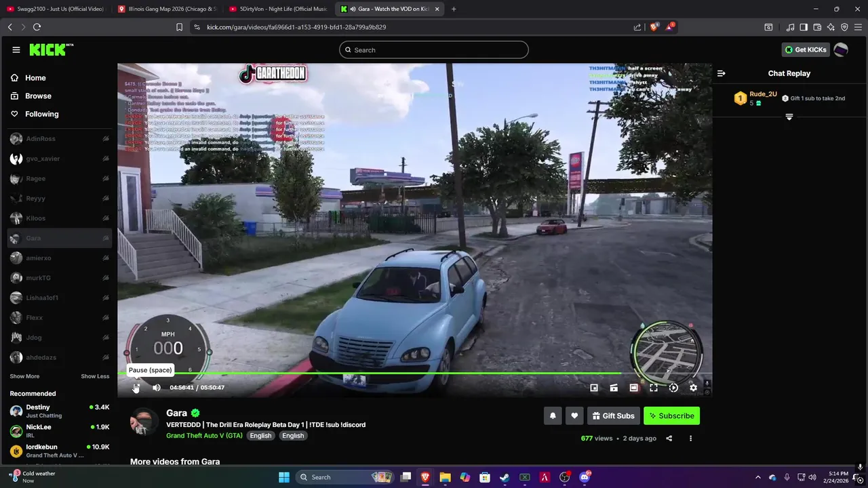Viewport: 868px width, 488px height.
Task: Open Browse in the sidebar
Action: click(31, 96)
